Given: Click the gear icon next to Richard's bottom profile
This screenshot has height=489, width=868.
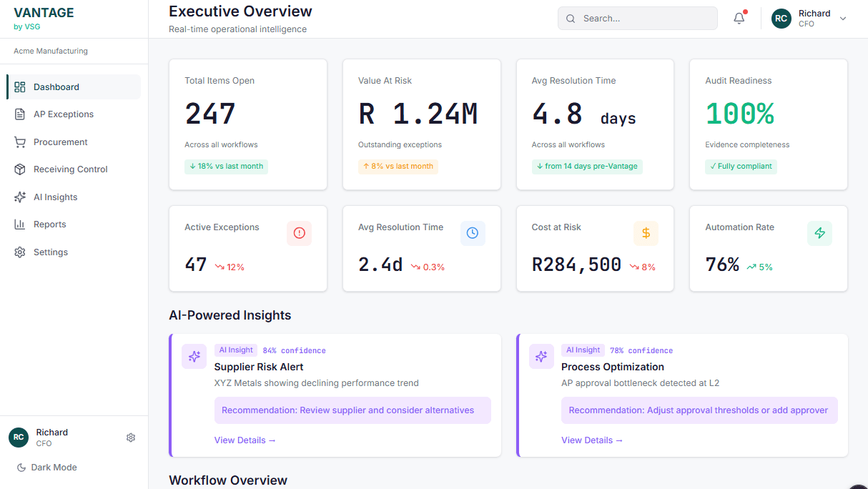Looking at the screenshot, I should tap(131, 437).
